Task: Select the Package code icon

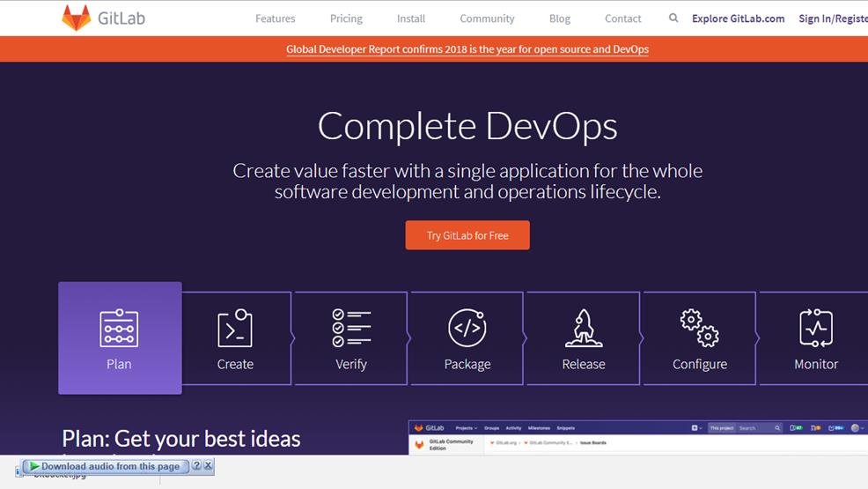Action: [x=467, y=328]
